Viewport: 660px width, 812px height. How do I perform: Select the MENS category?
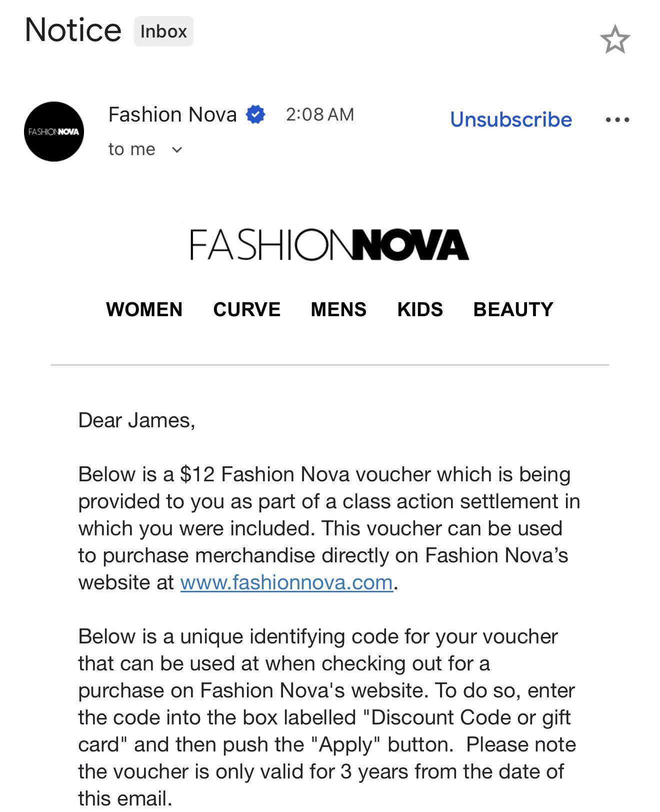coord(338,309)
